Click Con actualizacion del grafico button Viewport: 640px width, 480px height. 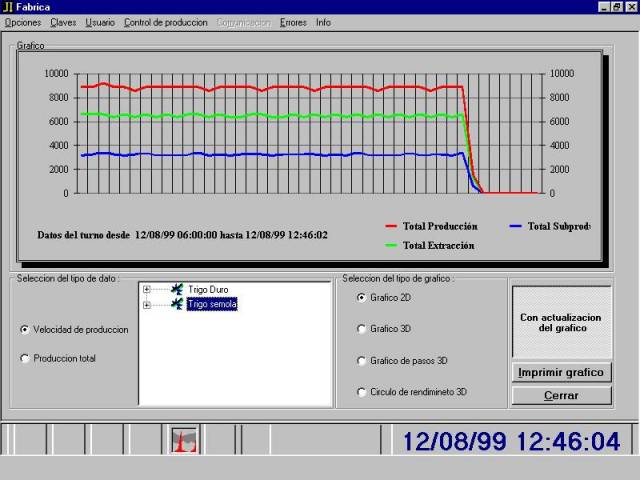click(x=562, y=322)
